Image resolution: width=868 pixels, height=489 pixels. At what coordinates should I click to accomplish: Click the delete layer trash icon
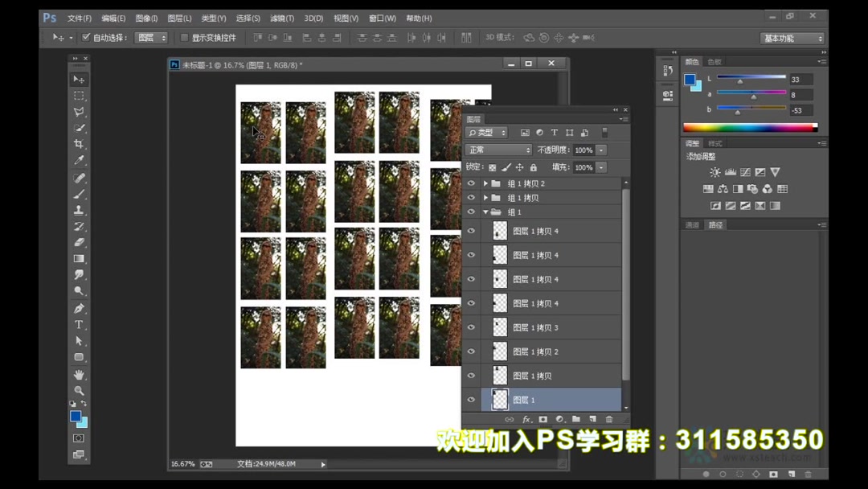609,419
